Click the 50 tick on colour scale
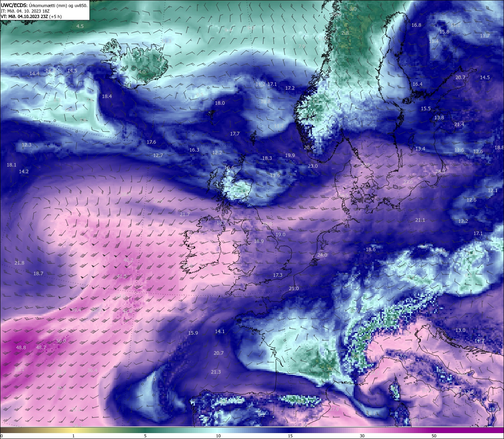This screenshot has width=504, height=439. tap(434, 436)
